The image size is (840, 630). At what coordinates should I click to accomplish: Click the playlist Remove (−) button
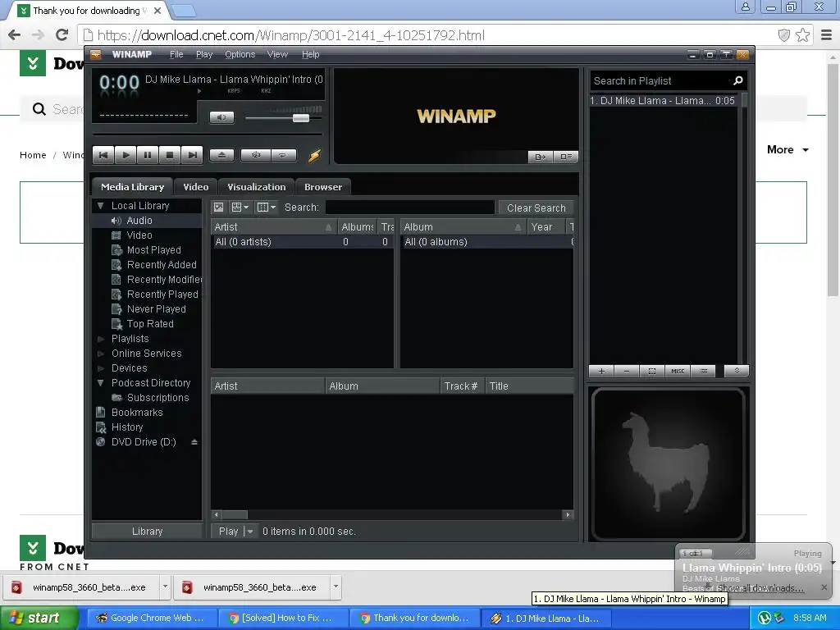click(x=626, y=372)
